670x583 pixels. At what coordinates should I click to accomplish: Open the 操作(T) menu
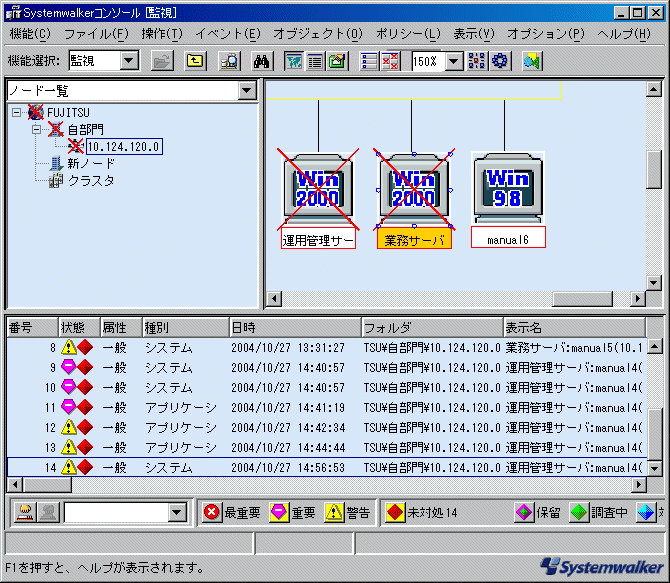point(162,33)
